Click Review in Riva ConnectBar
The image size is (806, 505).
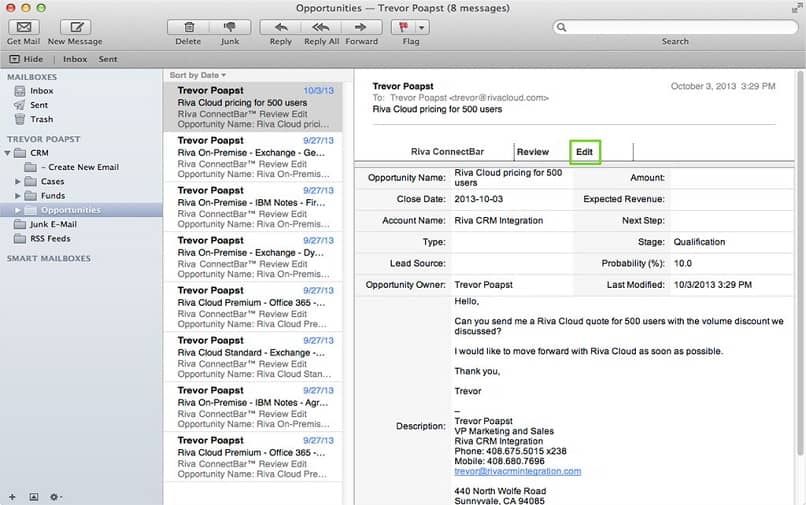533,152
